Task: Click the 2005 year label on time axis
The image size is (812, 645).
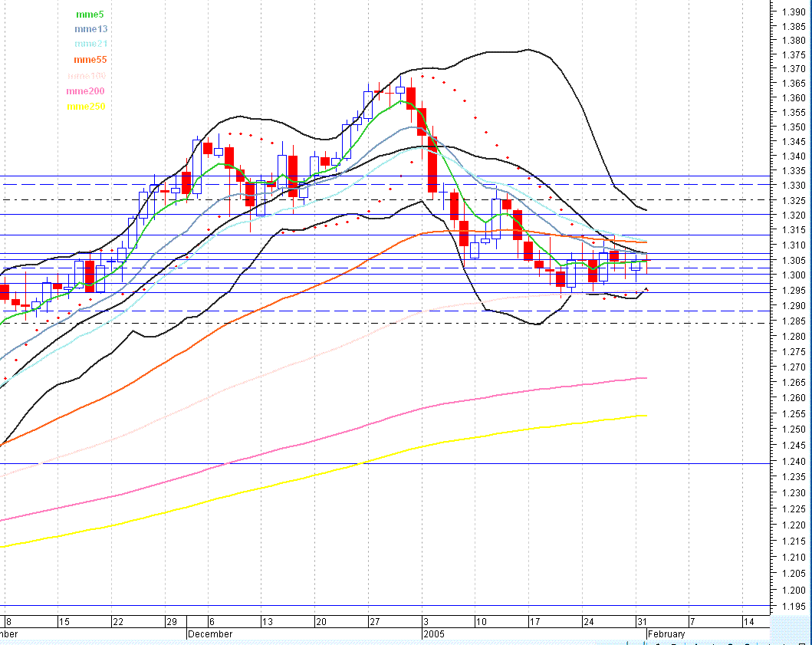Action: [x=434, y=634]
